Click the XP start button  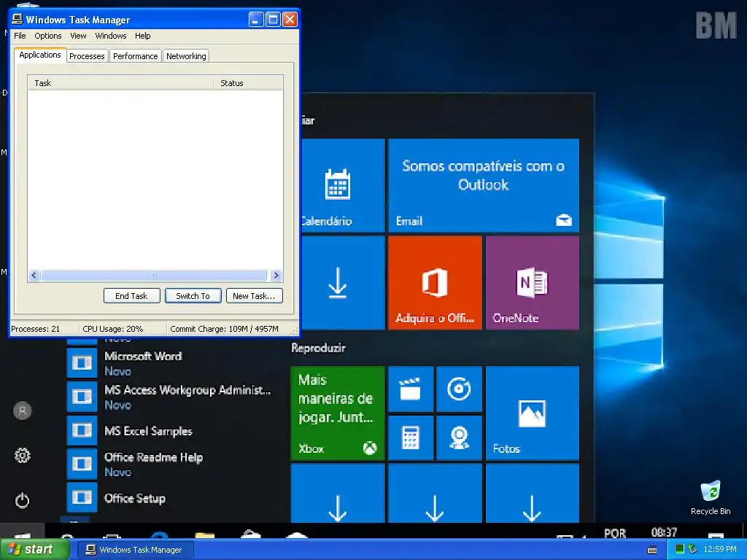(34, 550)
